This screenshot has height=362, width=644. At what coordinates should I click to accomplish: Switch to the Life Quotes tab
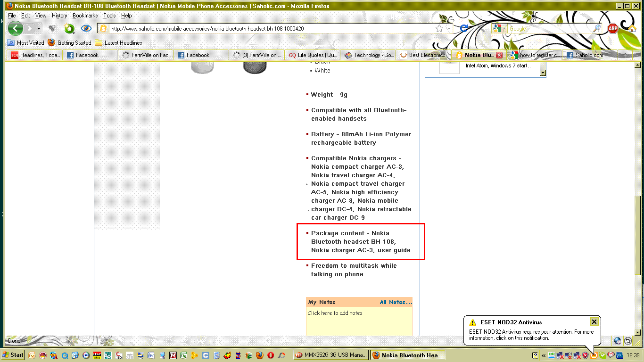(x=314, y=55)
